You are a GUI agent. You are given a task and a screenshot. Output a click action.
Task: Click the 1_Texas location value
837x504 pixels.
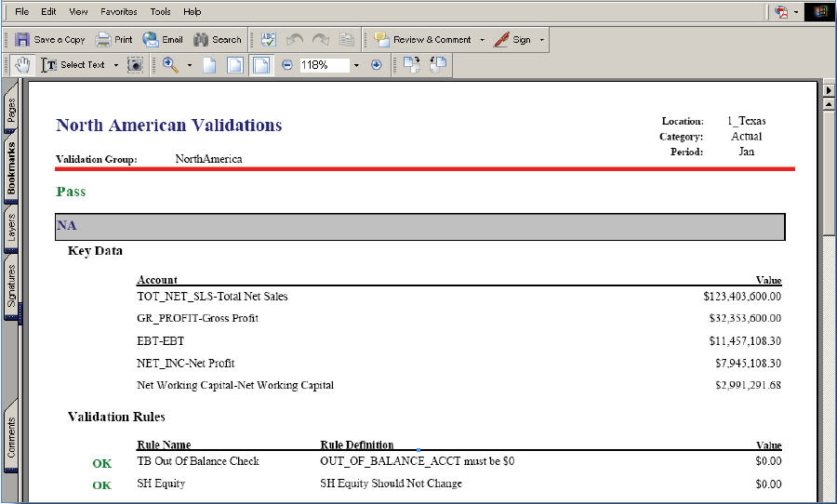pyautogui.click(x=747, y=121)
